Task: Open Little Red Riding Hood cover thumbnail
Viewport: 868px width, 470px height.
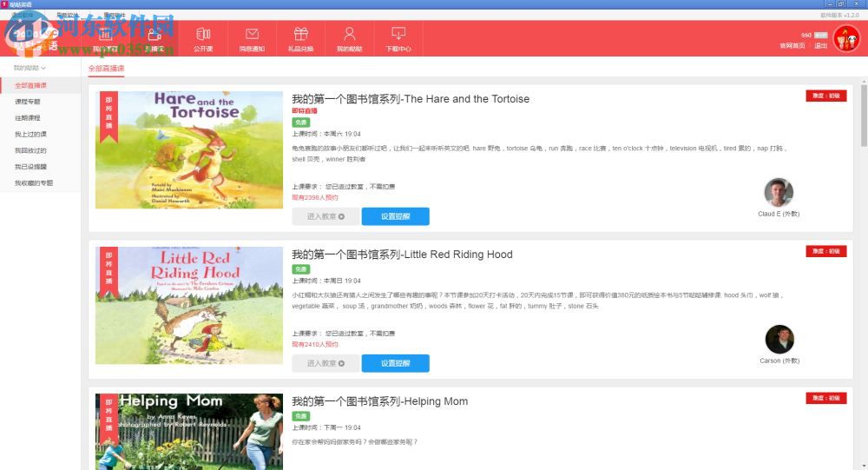Action: click(188, 306)
